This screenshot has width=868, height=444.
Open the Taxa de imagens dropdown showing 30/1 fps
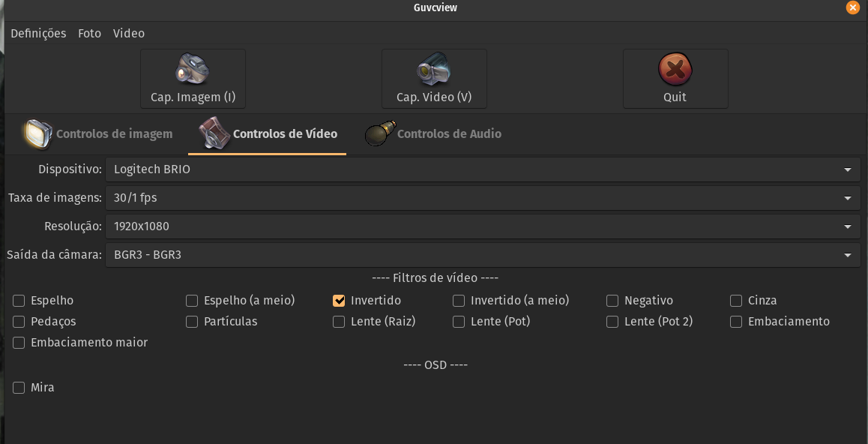[483, 198]
